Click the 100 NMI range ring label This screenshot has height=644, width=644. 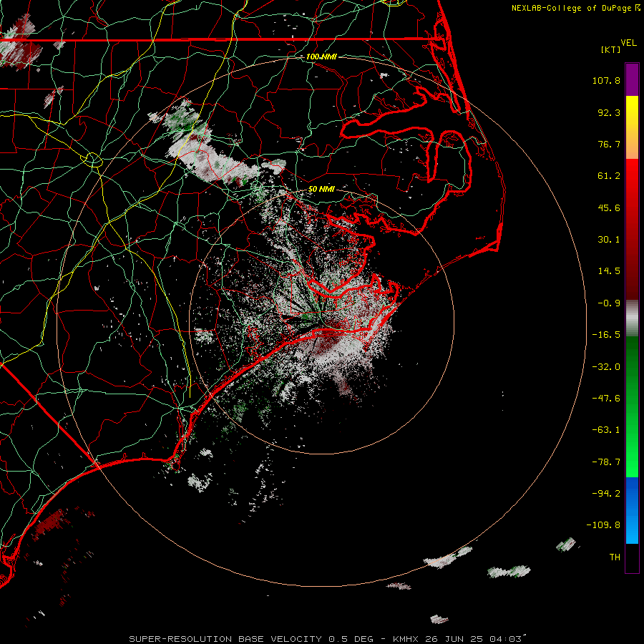[321, 57]
